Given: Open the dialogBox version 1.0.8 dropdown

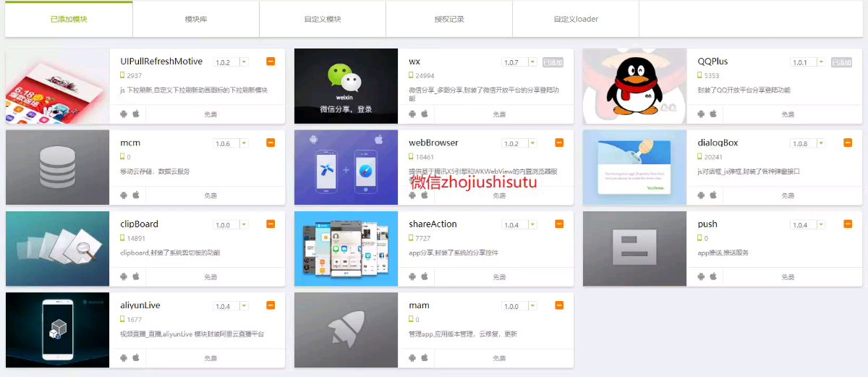Looking at the screenshot, I should (820, 143).
